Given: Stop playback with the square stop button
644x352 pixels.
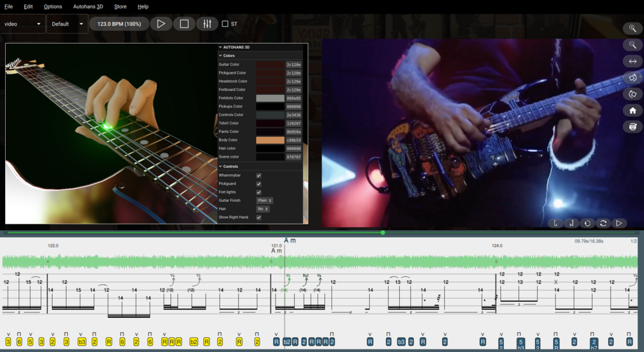Looking at the screenshot, I should coord(184,24).
